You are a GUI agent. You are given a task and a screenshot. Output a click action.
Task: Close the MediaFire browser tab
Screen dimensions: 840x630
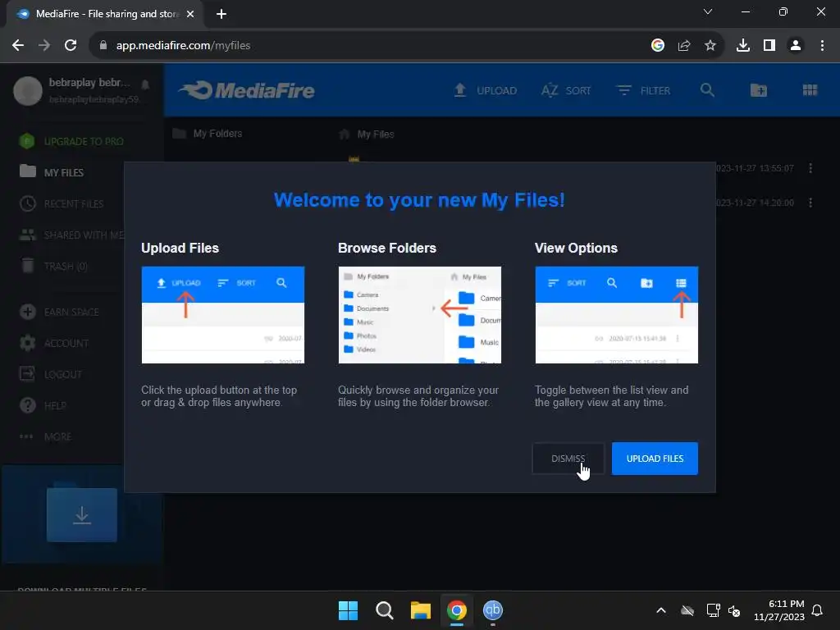(x=190, y=14)
